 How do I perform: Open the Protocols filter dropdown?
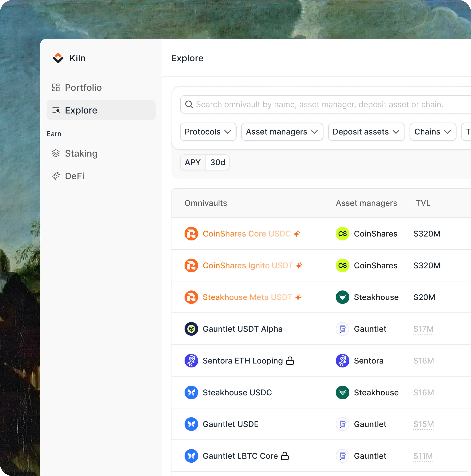click(x=208, y=132)
